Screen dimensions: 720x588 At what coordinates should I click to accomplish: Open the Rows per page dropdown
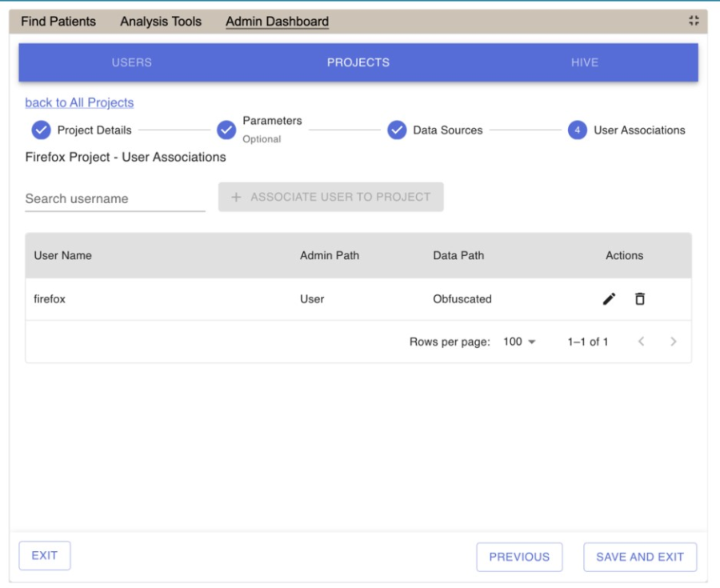pos(519,342)
